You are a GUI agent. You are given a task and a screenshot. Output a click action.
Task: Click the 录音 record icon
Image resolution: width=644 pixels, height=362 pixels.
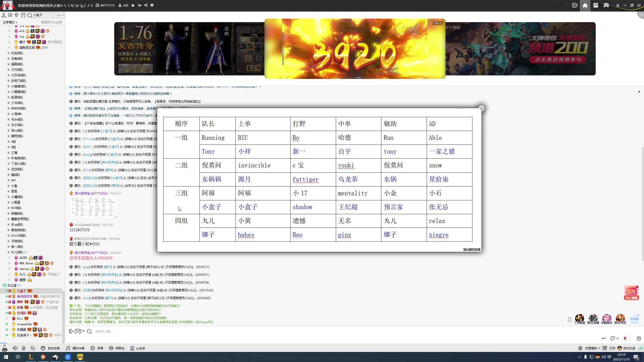tap(97, 348)
